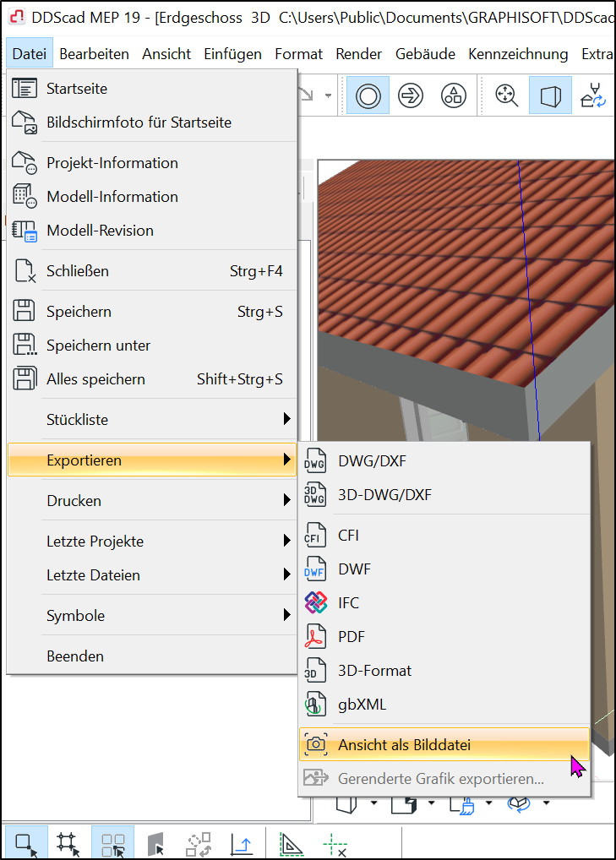Image resolution: width=616 pixels, height=860 pixels.
Task: Choose Speichern unter
Action: pos(152,346)
